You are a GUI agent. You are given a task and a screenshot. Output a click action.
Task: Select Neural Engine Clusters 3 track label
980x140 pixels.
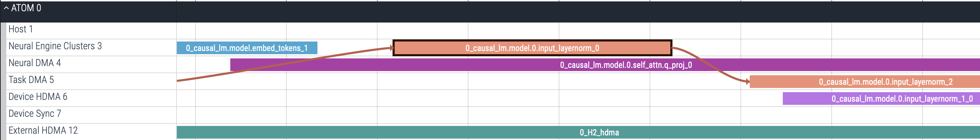55,46
